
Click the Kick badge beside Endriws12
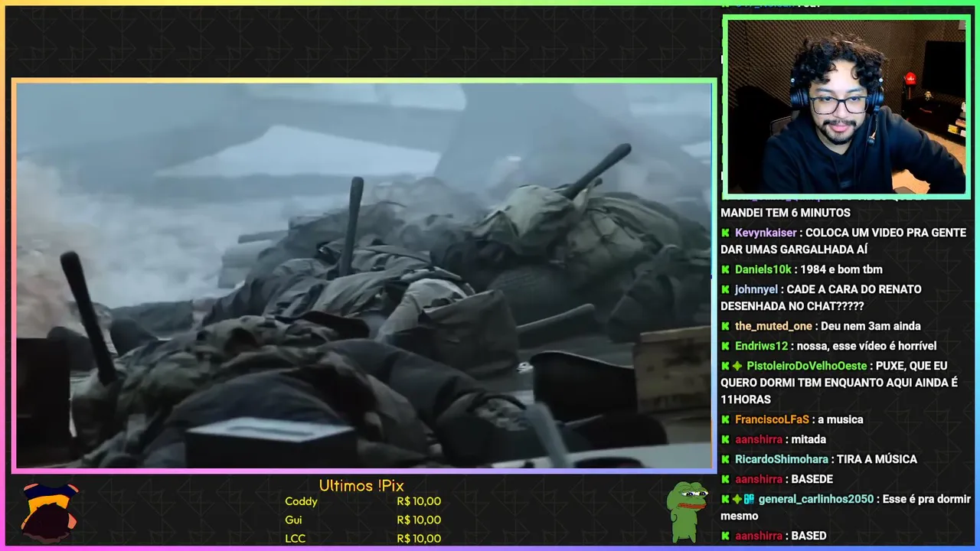tap(725, 346)
